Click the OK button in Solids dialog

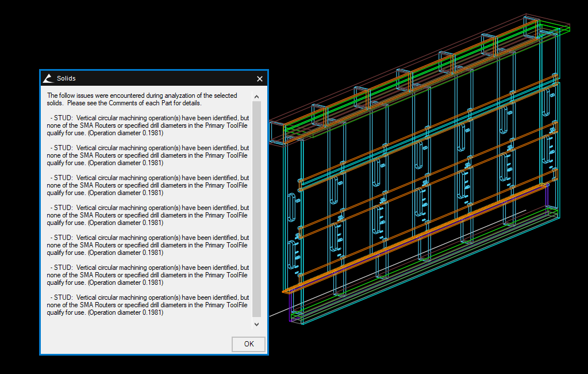tap(248, 344)
